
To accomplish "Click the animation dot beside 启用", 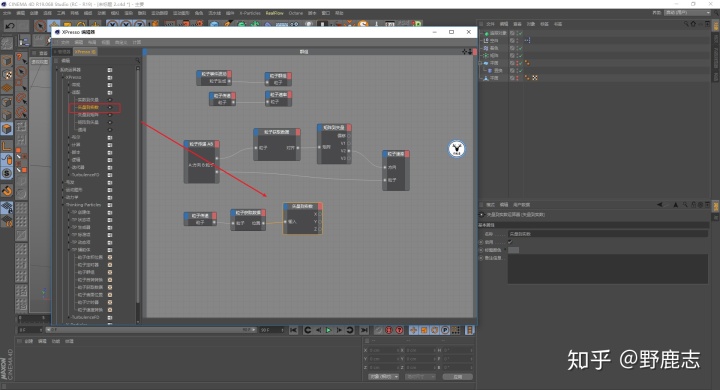I will click(x=481, y=242).
